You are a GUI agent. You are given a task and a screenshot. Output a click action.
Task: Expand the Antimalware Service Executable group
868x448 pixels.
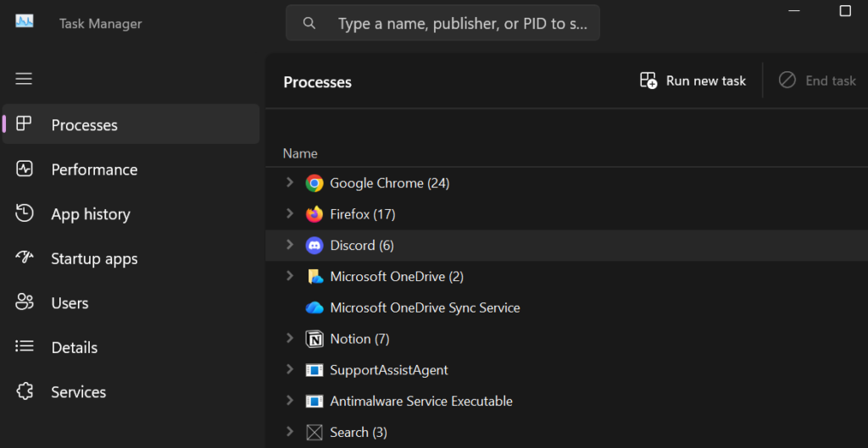coord(290,400)
